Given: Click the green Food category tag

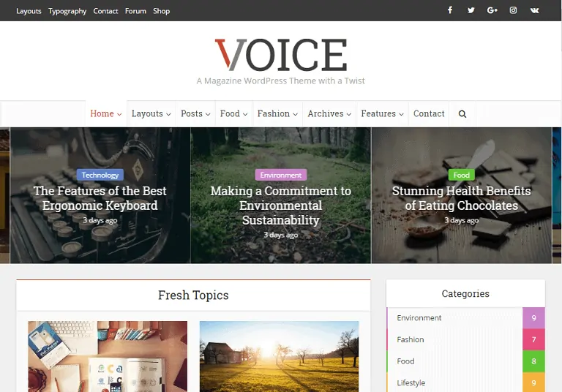Looking at the screenshot, I should click(x=461, y=175).
